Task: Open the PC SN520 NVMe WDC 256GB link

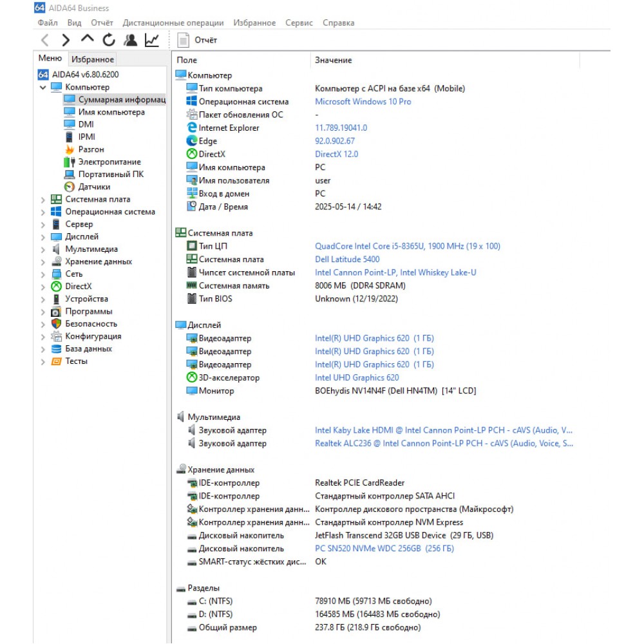Action: (384, 548)
